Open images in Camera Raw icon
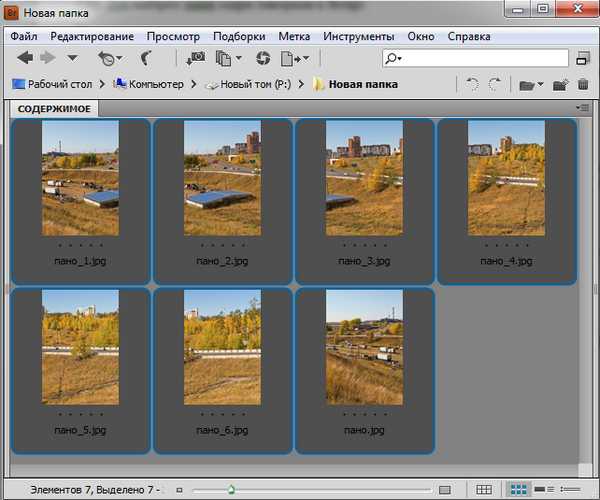This screenshot has height=500, width=600. coord(263,58)
